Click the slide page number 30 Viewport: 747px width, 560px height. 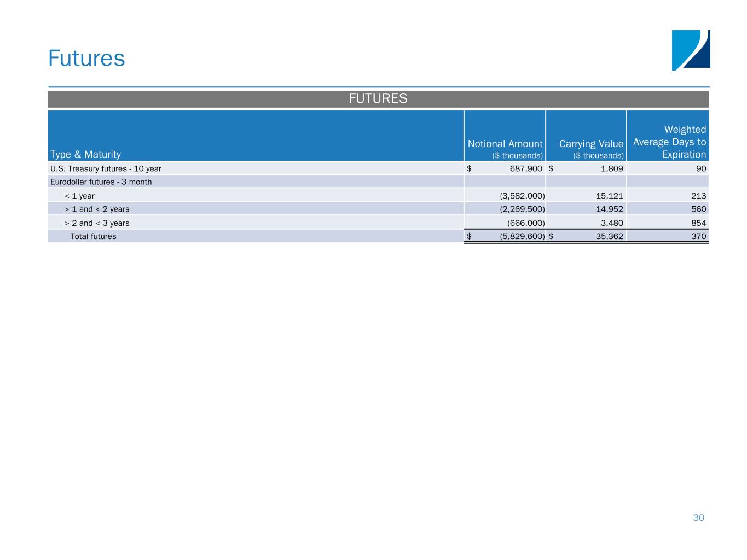(698, 517)
